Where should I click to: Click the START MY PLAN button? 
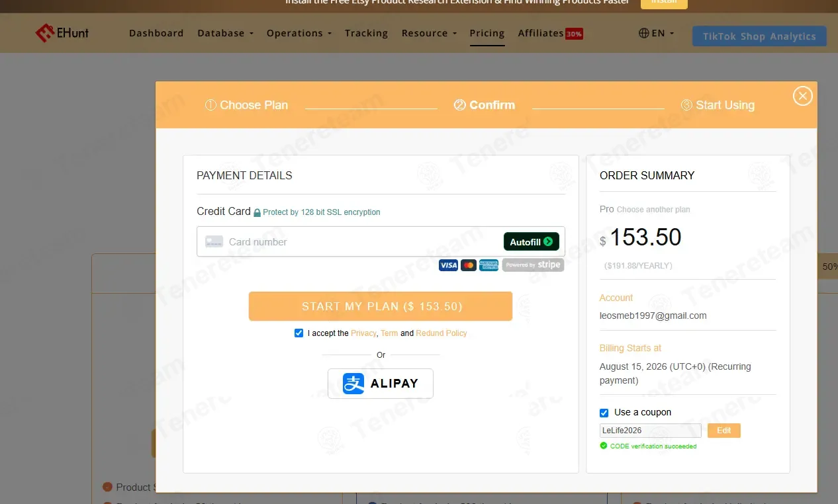click(x=381, y=306)
